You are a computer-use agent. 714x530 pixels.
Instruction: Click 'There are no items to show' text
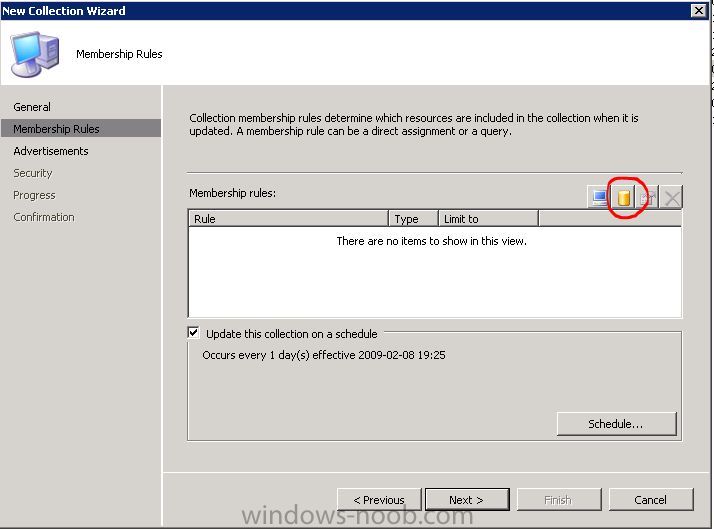431,241
